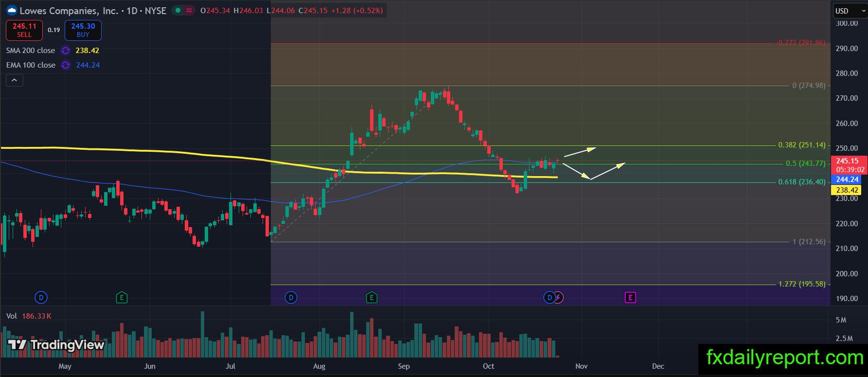
Task: Click the 260.00 price axis label
Action: (847, 124)
